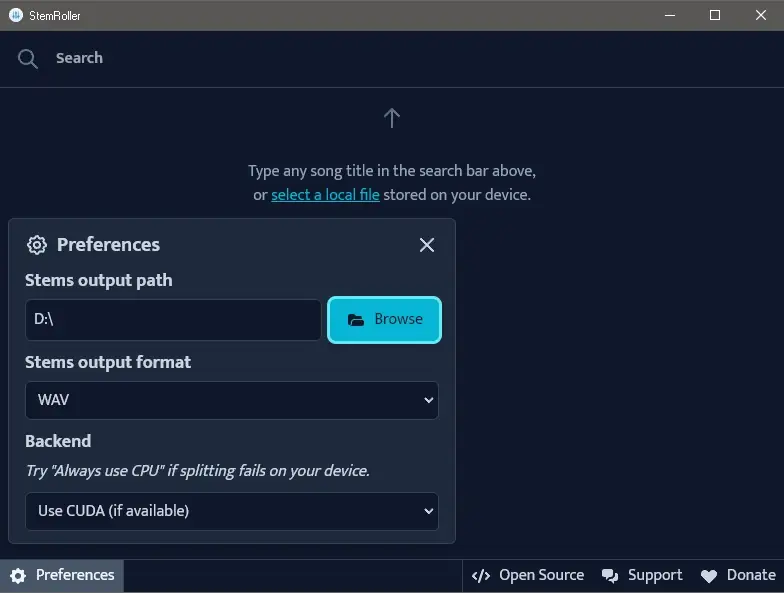This screenshot has height=593, width=784.
Task: Open the Stems output format WAV dropdown
Action: pos(232,400)
